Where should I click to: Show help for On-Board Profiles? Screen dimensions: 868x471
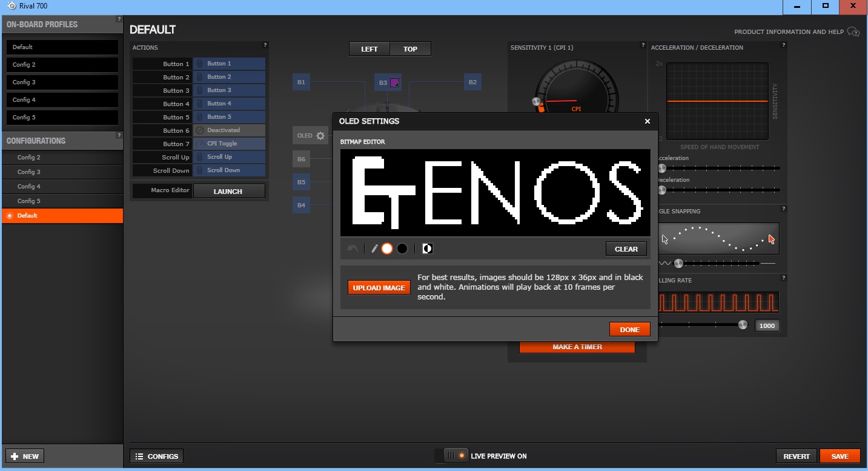[x=119, y=19]
